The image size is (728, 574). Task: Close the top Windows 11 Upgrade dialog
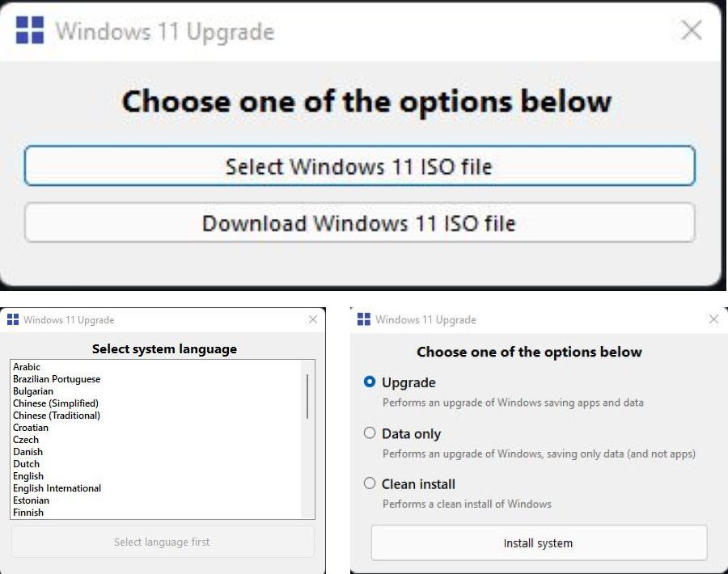(x=692, y=31)
